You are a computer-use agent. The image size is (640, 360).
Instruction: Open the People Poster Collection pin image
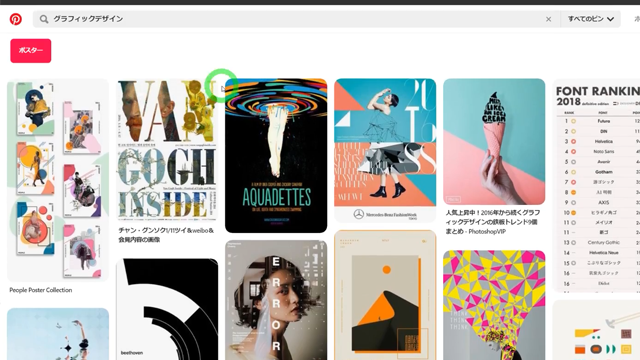click(x=58, y=180)
